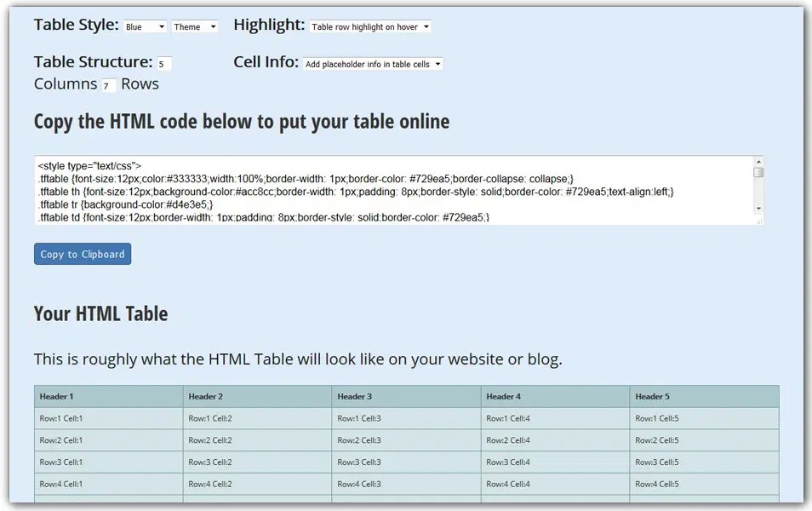The height and width of the screenshot is (511, 812).
Task: Click the Row:1 Cell:5 table cell
Action: (x=702, y=418)
